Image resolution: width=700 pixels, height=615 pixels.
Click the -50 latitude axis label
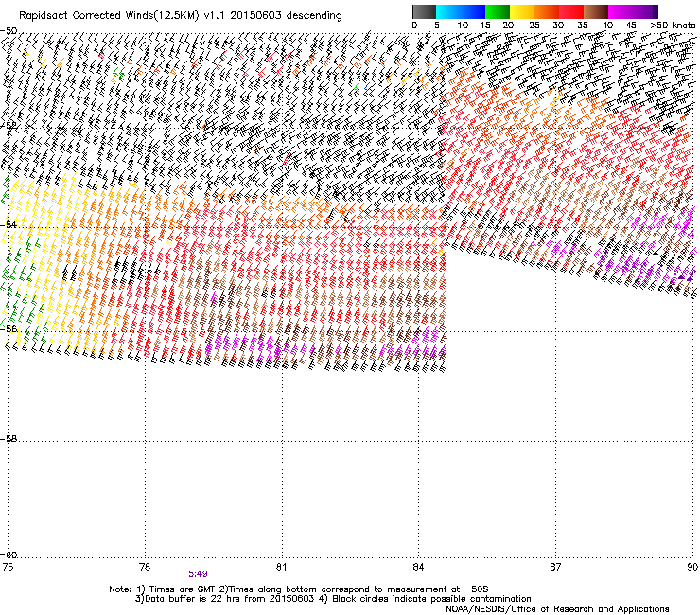[9, 31]
